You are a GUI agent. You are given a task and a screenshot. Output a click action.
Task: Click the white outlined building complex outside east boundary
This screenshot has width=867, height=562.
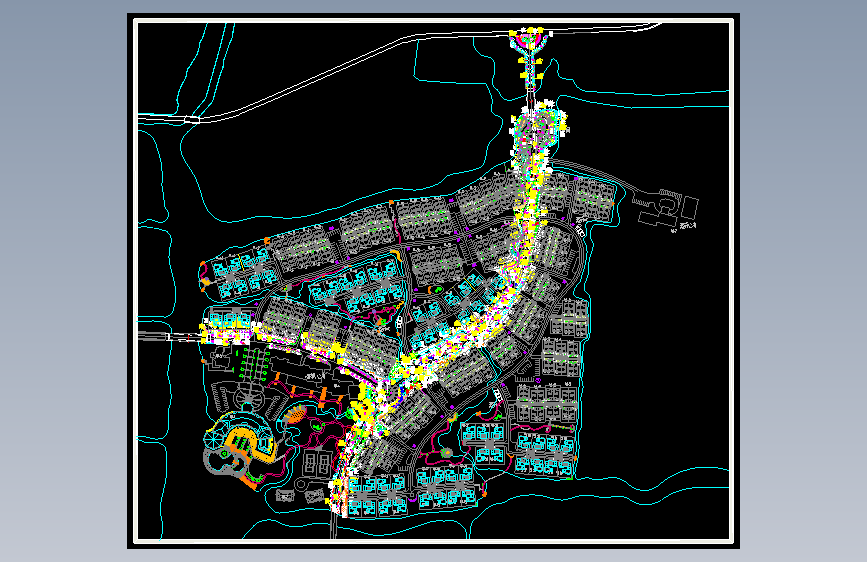point(666,209)
